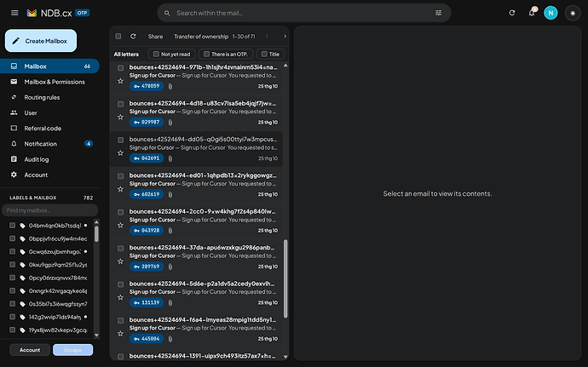Open Mailbox in sidebar
Image resolution: width=588 pixels, height=367 pixels.
[x=49, y=66]
